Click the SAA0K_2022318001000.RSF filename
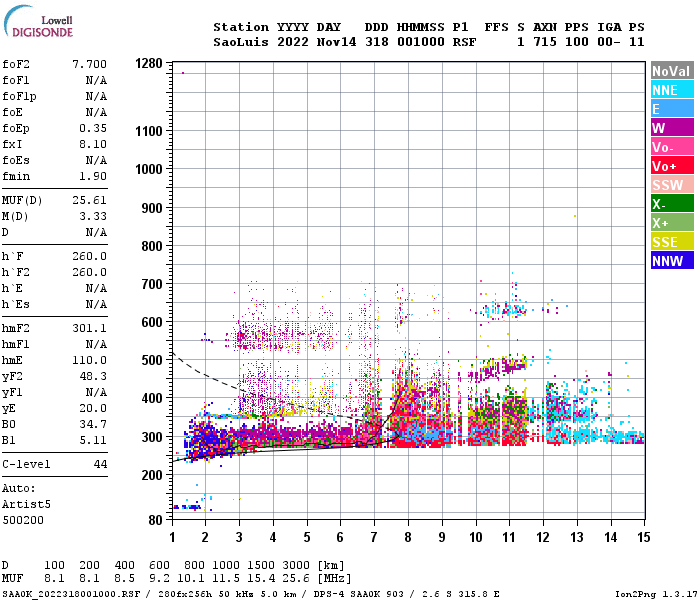The width and height of the screenshot is (700, 600). coord(71,594)
